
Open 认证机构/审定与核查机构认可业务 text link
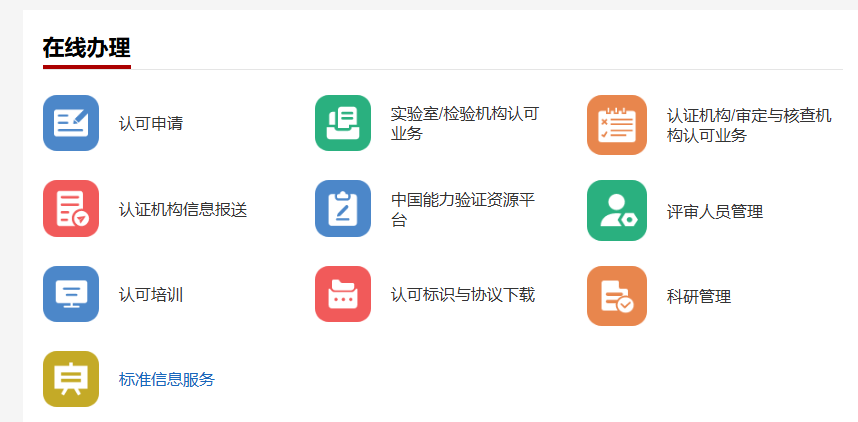coord(748,126)
